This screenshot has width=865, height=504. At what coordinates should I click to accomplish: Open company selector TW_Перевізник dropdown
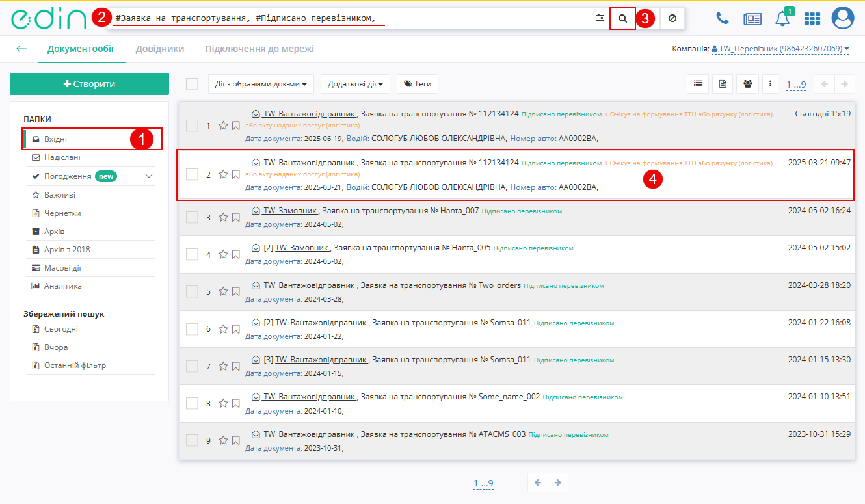[780, 49]
